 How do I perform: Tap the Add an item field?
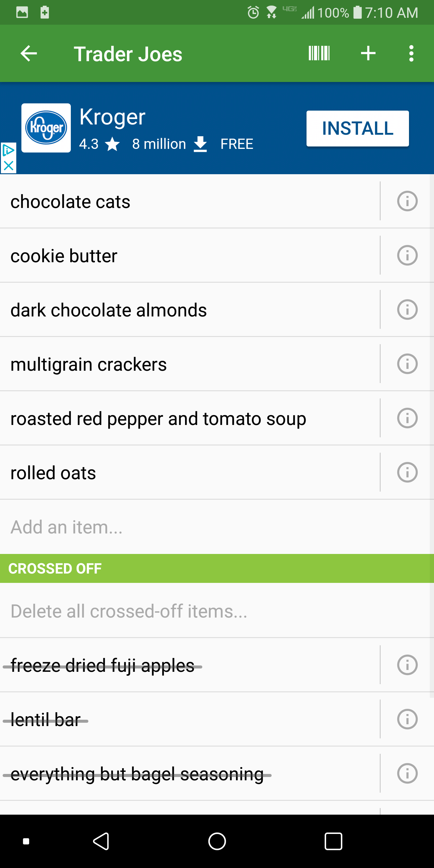[x=168, y=527]
